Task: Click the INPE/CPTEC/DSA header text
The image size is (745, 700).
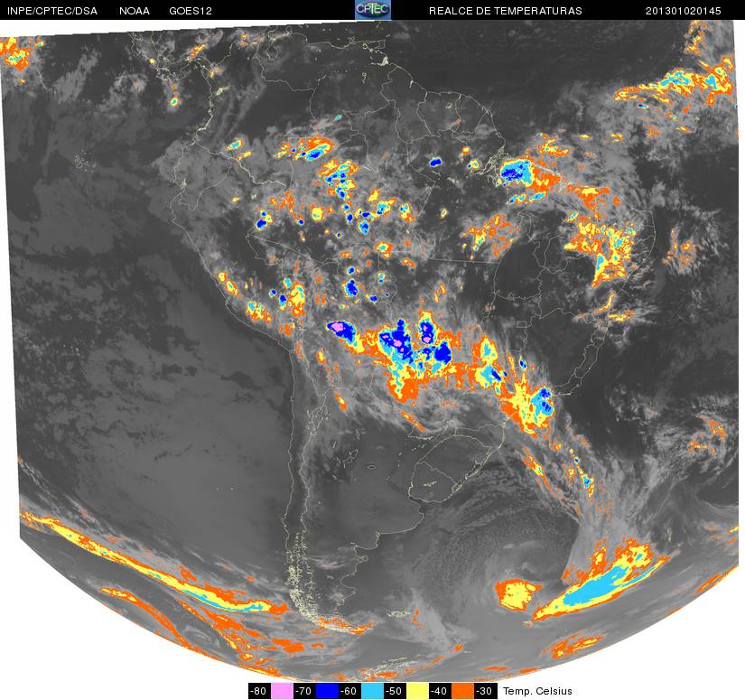Action: [52, 11]
